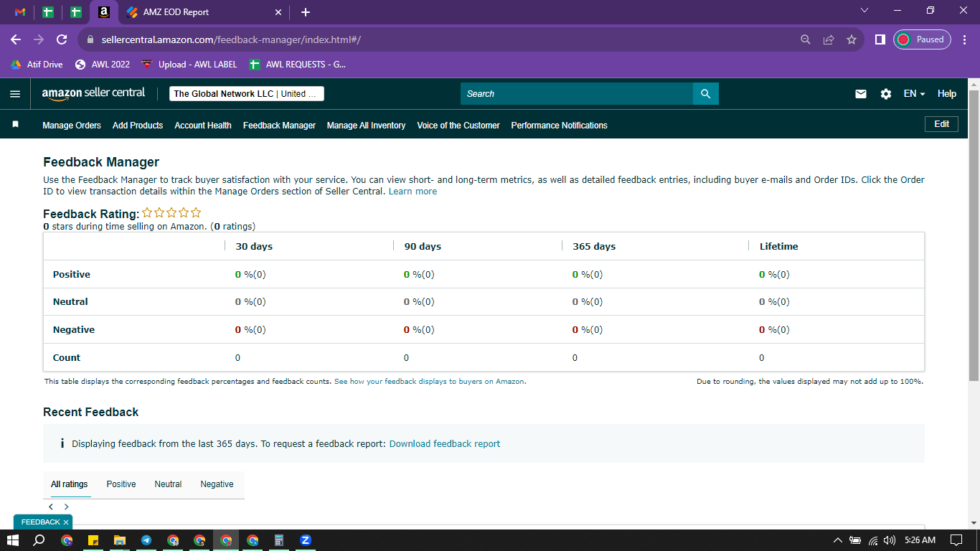Expand the EN language dropdown

click(914, 94)
